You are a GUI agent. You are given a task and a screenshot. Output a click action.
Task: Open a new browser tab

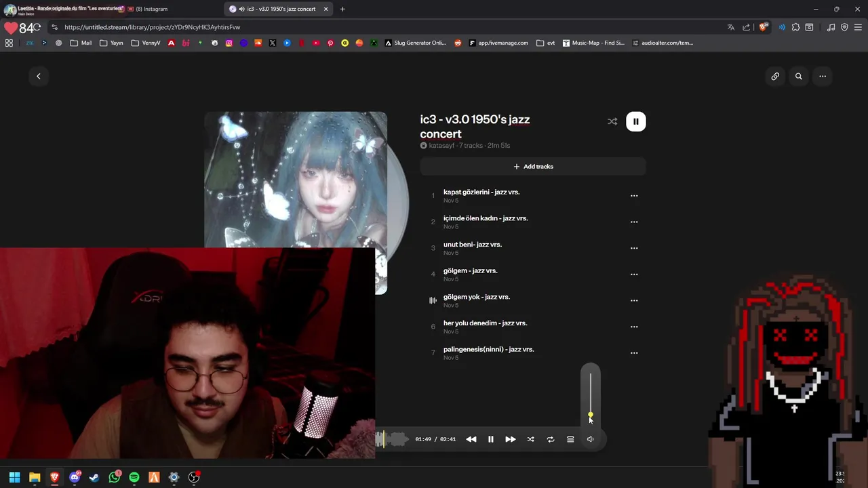point(342,9)
